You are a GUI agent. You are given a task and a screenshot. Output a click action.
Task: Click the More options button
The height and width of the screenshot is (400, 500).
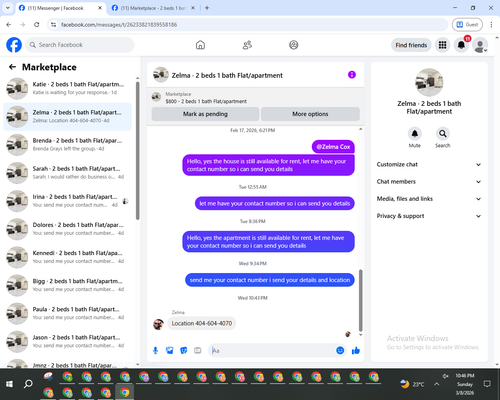pos(310,114)
